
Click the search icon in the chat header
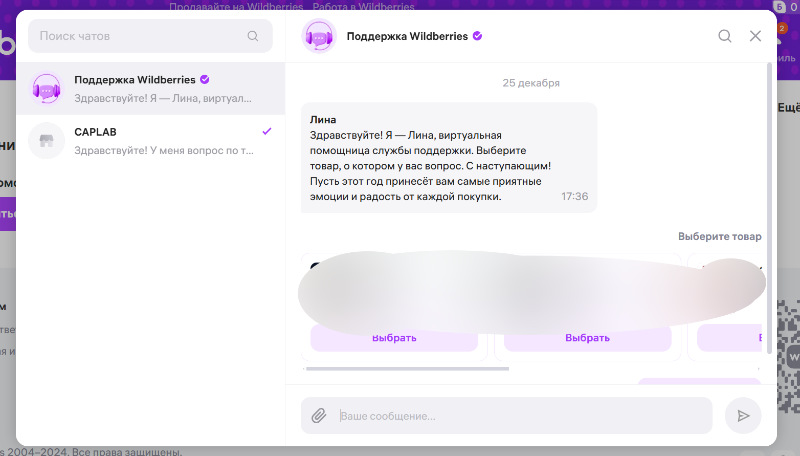pos(725,36)
